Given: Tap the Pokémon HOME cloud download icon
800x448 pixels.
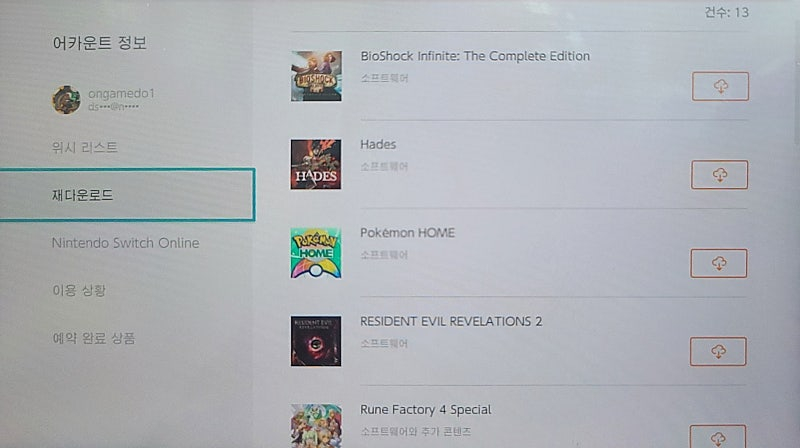Looking at the screenshot, I should tap(719, 263).
